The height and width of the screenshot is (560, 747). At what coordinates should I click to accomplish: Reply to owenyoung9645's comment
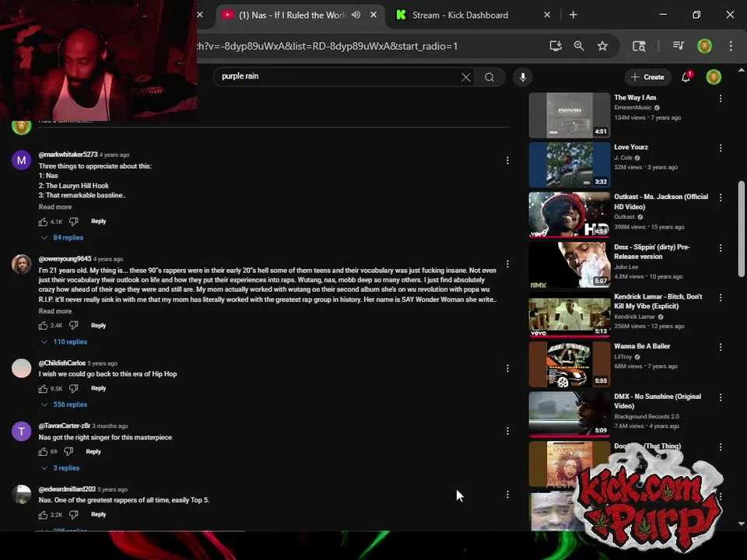tap(99, 326)
